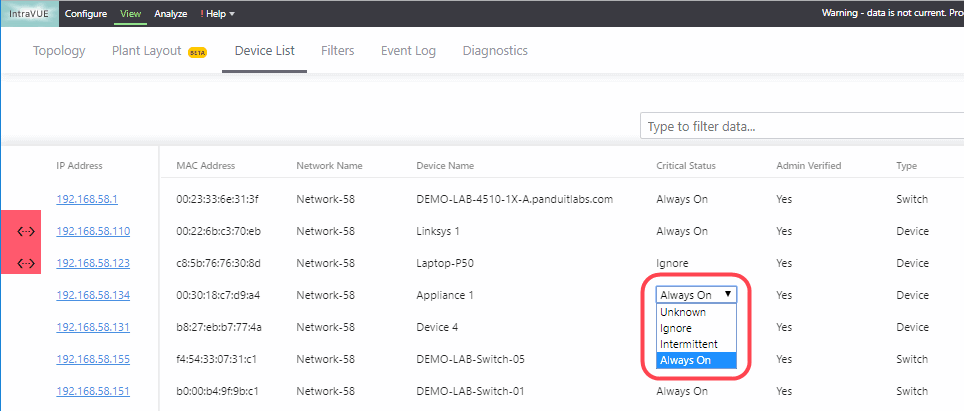This screenshot has height=411, width=964.
Task: Sort by the Critical Status column header
Action: tap(686, 166)
